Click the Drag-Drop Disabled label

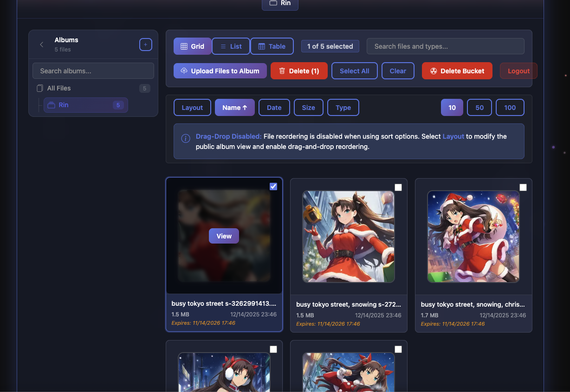click(x=229, y=136)
